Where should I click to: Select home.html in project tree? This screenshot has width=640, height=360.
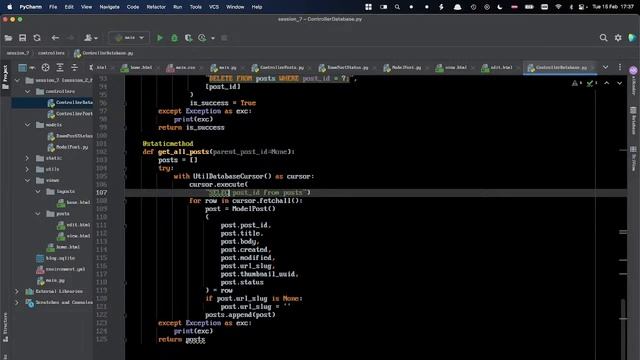[x=63, y=247]
